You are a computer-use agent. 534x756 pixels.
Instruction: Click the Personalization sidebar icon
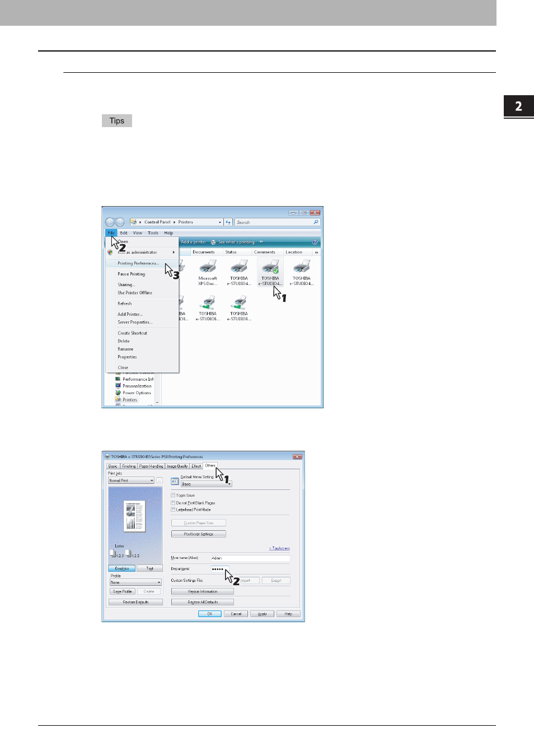(x=118, y=386)
